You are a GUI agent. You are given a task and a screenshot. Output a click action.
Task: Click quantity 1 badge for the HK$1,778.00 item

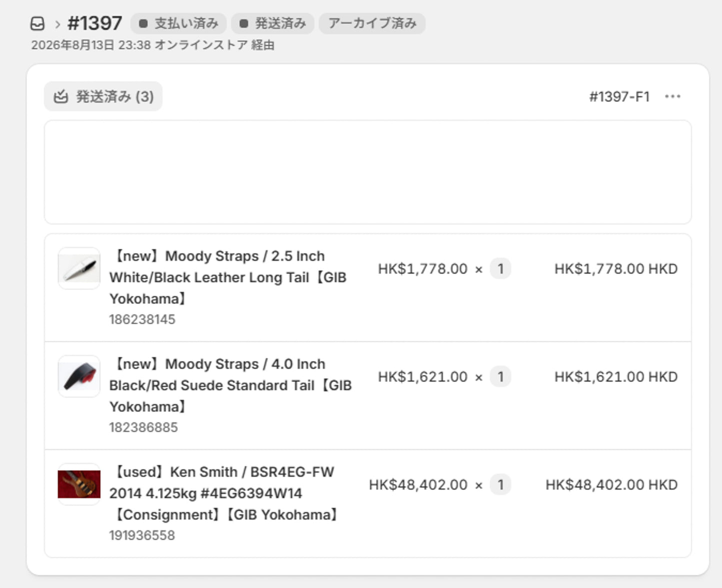[500, 269]
